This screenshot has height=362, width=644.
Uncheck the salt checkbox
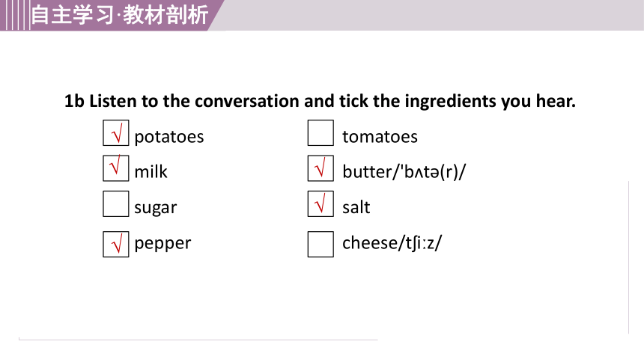pyautogui.click(x=321, y=203)
